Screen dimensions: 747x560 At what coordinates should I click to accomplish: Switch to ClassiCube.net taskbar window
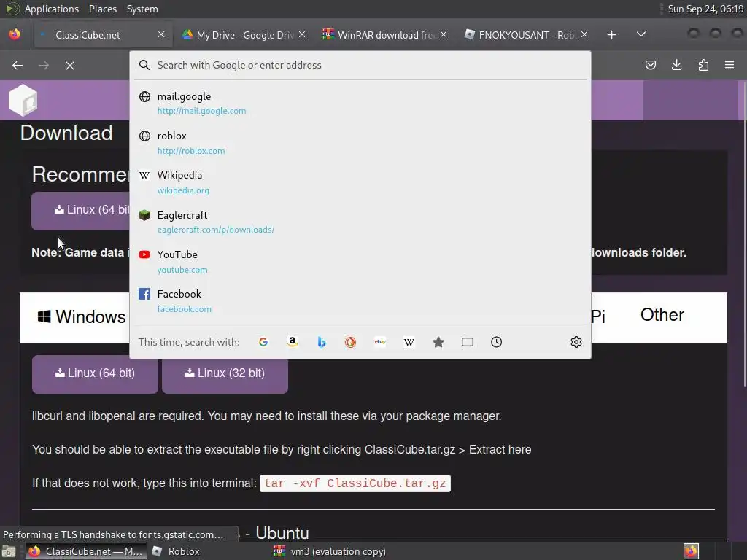click(x=86, y=551)
